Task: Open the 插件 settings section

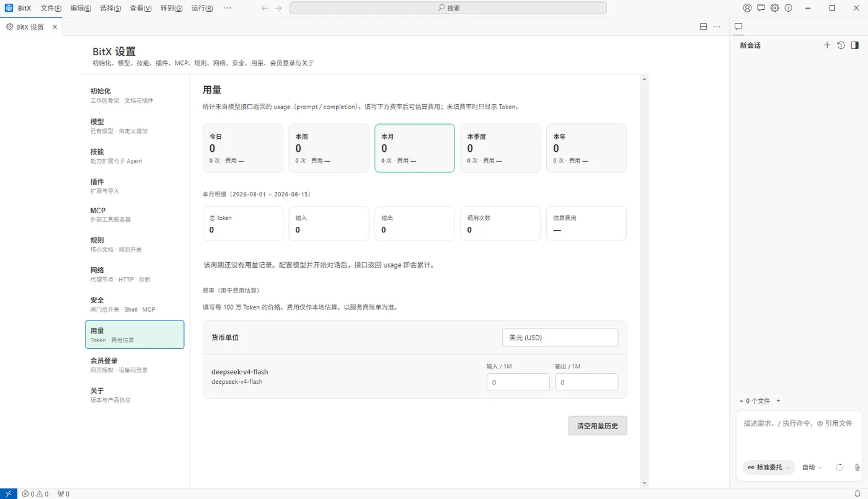Action: [135, 186]
